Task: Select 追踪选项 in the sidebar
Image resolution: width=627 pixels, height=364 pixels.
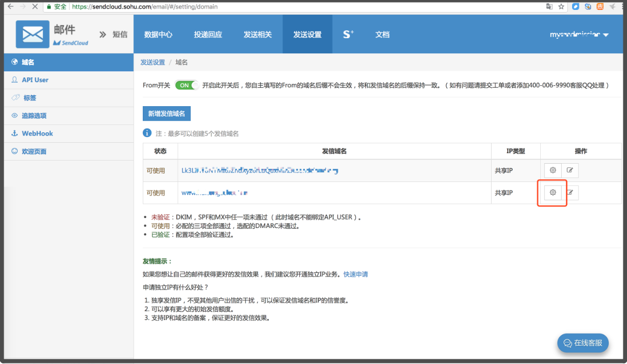Action: click(x=69, y=116)
